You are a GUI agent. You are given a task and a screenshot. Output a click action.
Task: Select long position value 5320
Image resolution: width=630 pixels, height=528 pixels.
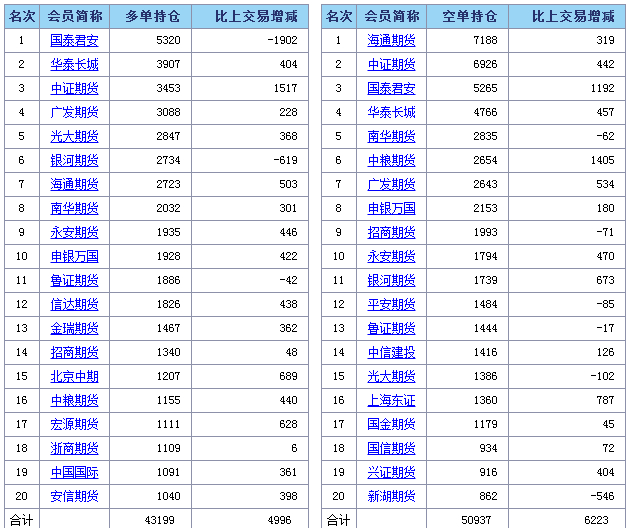pyautogui.click(x=168, y=40)
